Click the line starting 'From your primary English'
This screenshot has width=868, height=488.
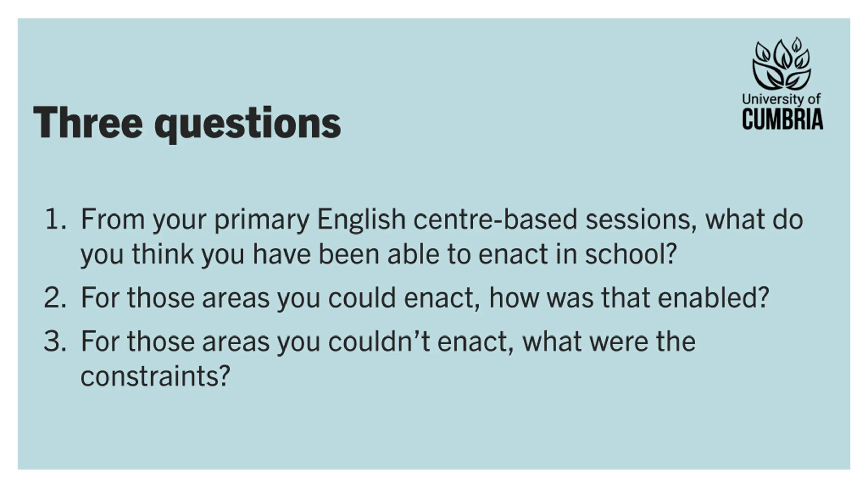tap(442, 220)
